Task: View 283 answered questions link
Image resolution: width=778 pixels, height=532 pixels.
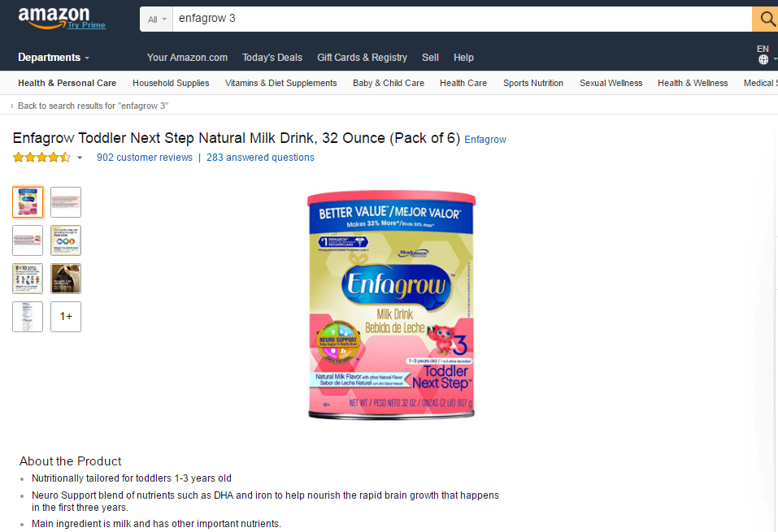Action: click(x=260, y=158)
